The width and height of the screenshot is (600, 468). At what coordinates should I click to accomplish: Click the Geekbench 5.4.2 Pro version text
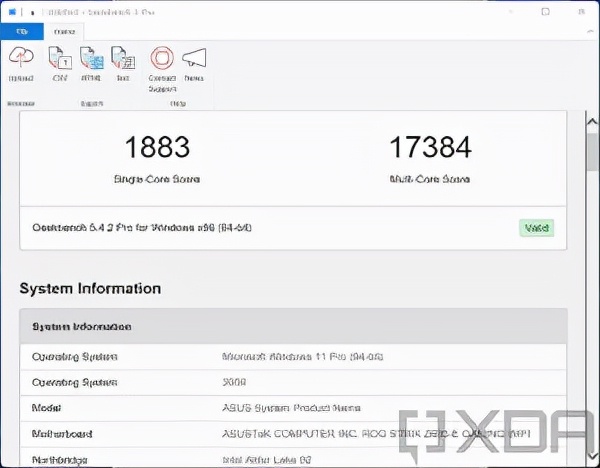[142, 228]
